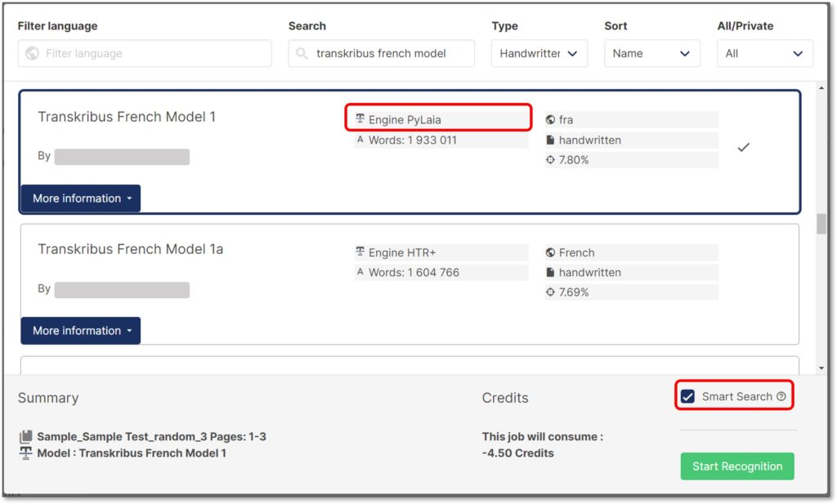Viewport: 837px width, 504px height.
Task: Click the target icon beside 7.69%
Action: pyautogui.click(x=550, y=292)
